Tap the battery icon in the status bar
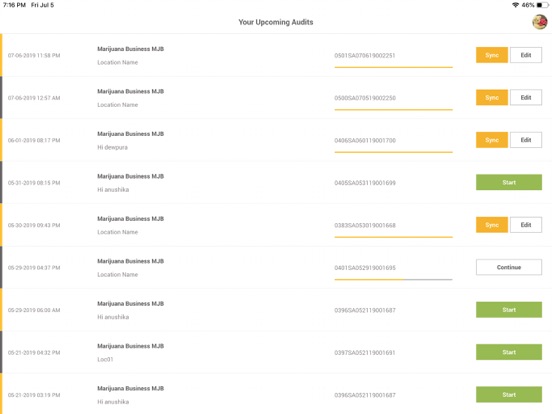This screenshot has width=552, height=414. pos(543,5)
